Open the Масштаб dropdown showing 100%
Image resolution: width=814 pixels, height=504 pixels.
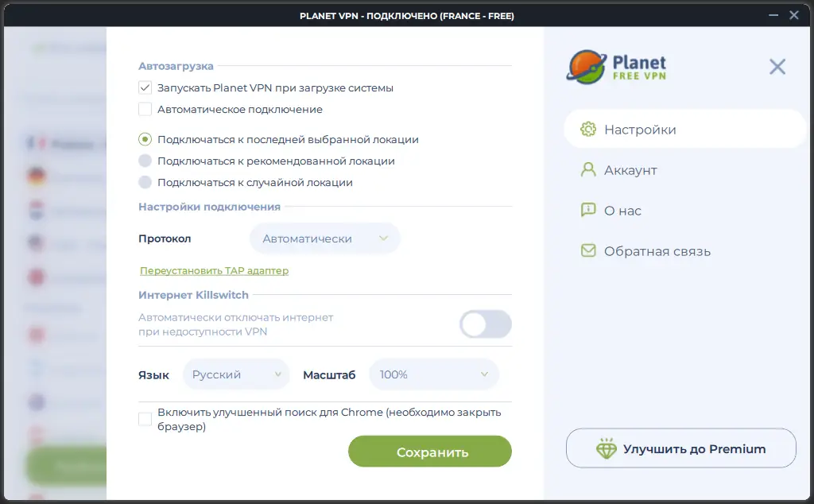tap(434, 374)
